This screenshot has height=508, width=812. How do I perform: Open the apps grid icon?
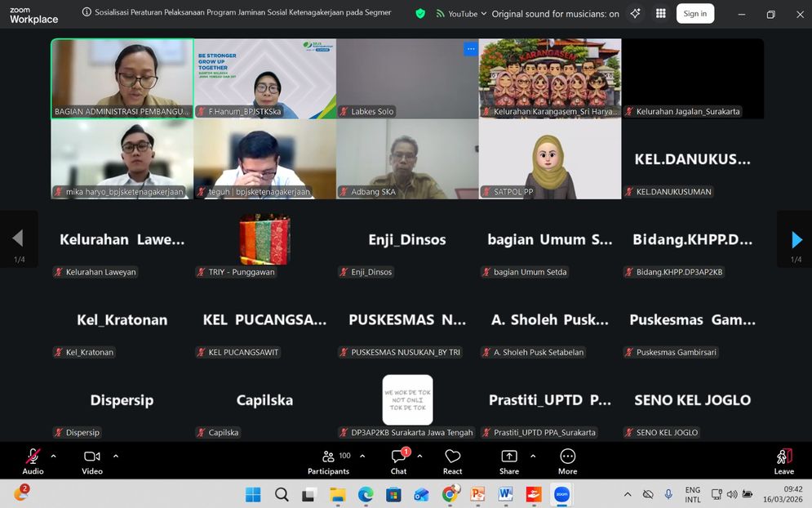pos(660,14)
